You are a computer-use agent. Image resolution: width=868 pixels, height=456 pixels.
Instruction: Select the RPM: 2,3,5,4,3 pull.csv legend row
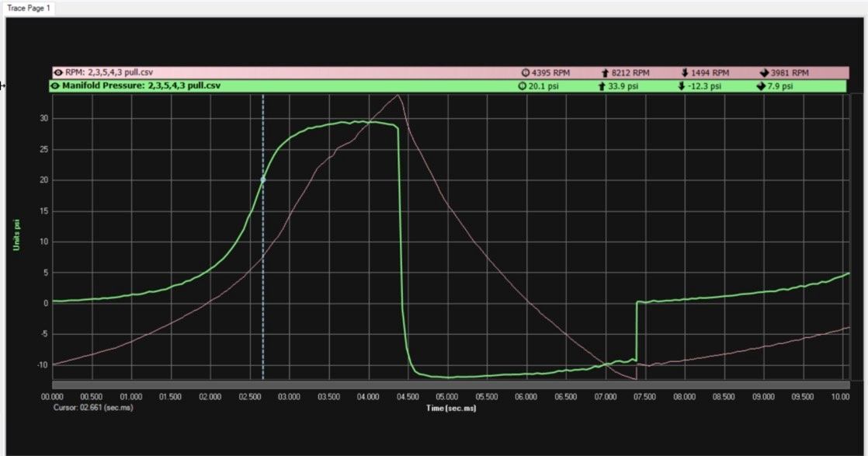click(x=109, y=72)
